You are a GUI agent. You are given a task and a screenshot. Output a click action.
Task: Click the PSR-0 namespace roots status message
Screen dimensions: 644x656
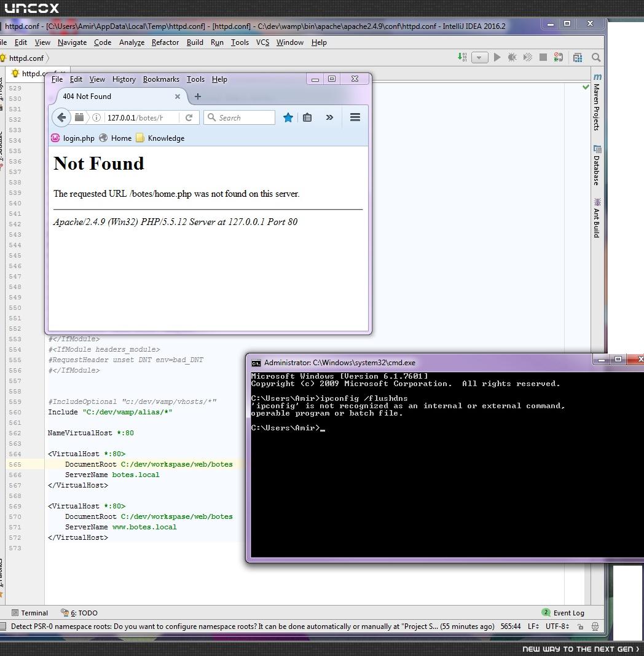tap(253, 626)
